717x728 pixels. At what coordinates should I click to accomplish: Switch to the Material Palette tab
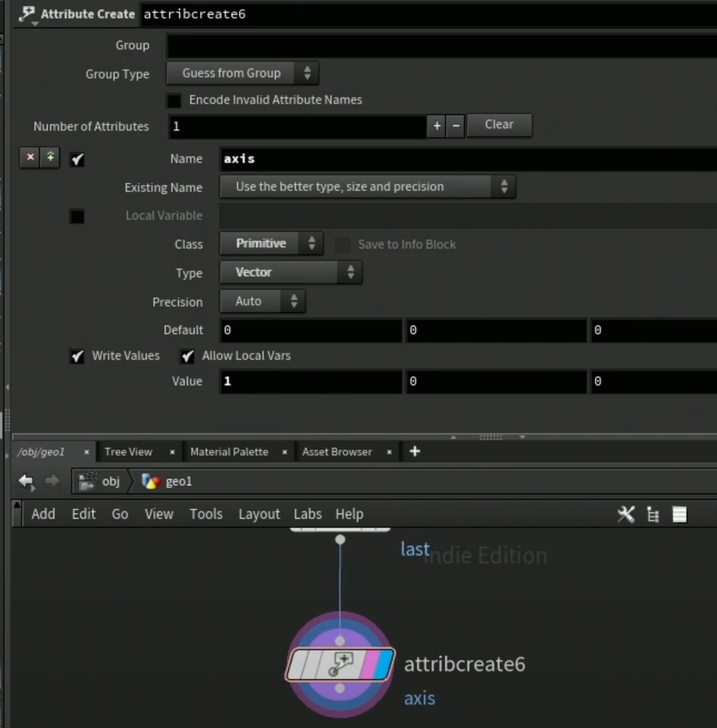(229, 452)
